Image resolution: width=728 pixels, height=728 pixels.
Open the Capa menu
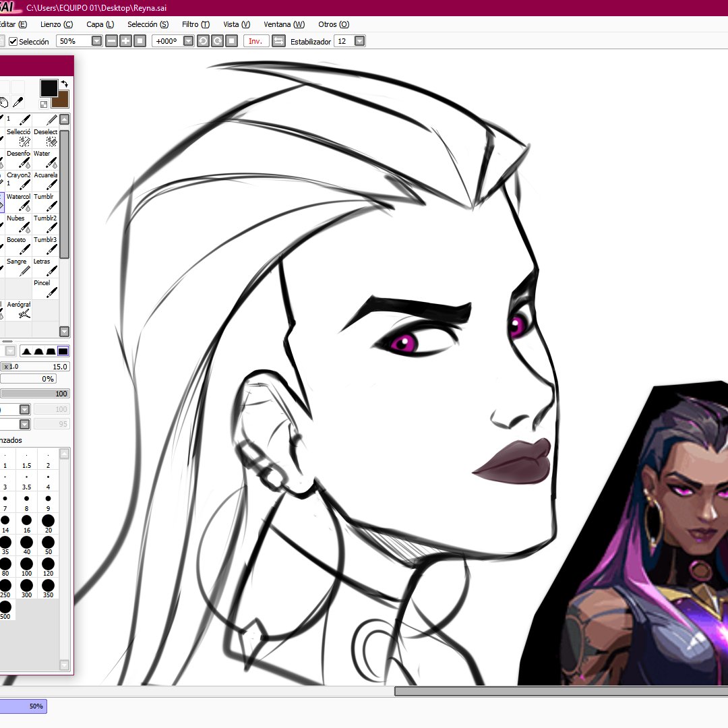click(100, 24)
